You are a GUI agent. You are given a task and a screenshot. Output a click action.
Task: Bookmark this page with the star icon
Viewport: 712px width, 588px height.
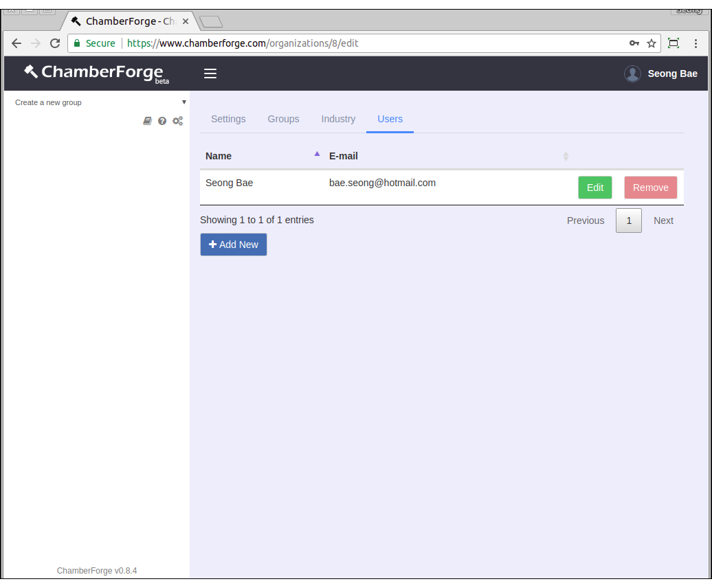(651, 43)
